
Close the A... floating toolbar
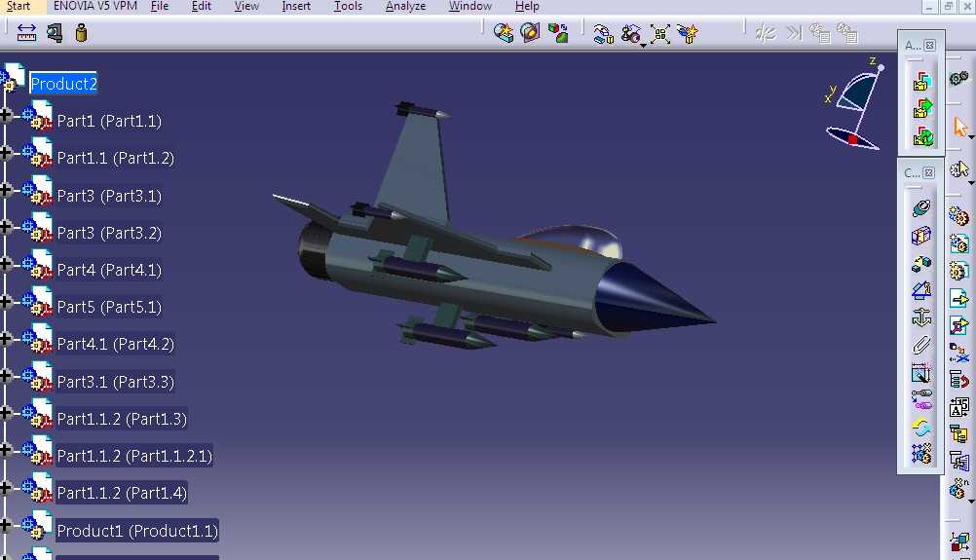[929, 46]
